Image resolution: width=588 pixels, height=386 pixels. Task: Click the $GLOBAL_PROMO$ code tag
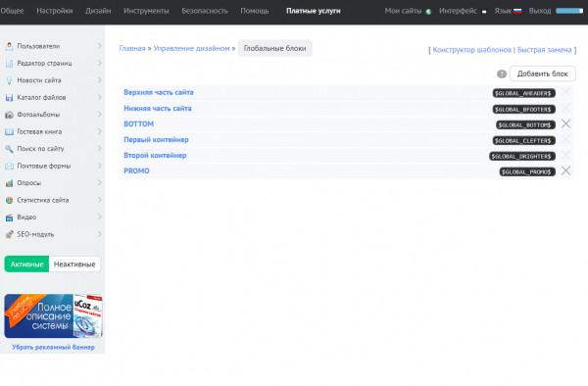click(527, 172)
